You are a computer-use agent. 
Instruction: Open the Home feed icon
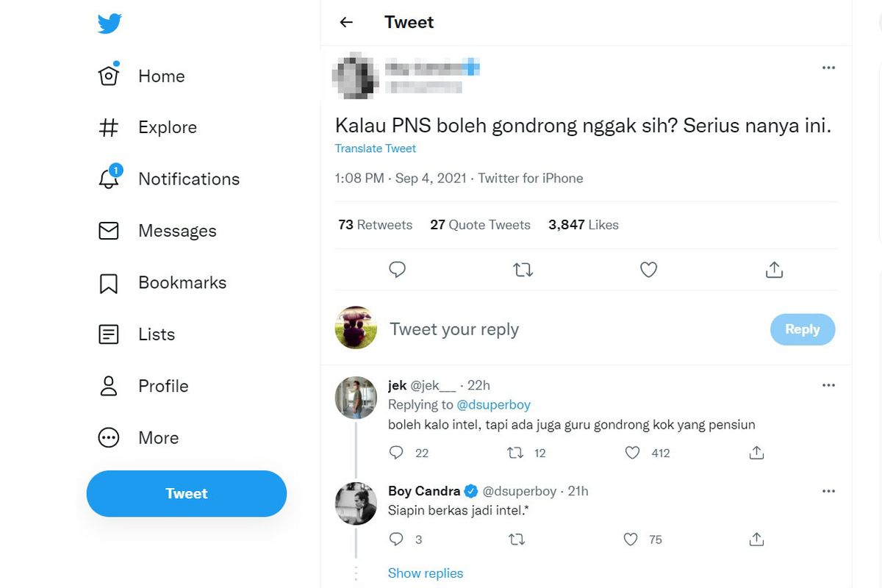108,76
